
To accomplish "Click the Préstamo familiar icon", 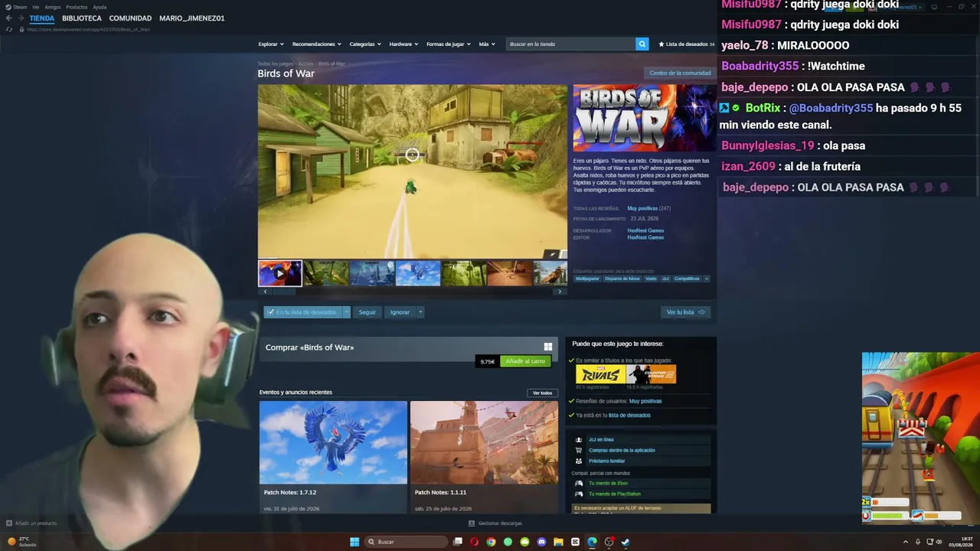I will (x=578, y=461).
